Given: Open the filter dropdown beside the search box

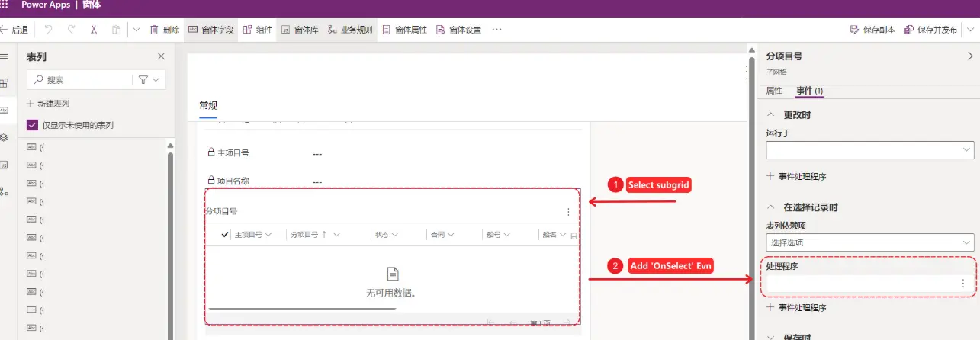Looking at the screenshot, I should click(149, 79).
